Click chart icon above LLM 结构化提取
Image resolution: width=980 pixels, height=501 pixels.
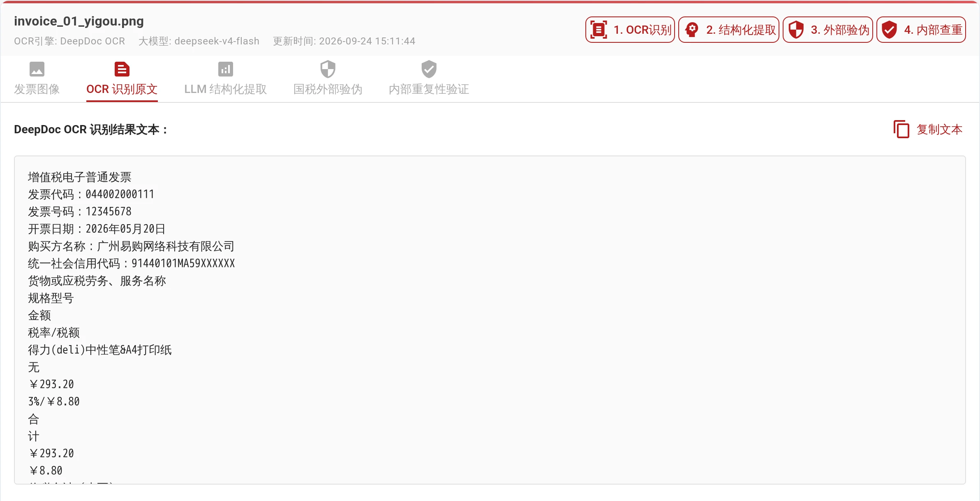[226, 69]
